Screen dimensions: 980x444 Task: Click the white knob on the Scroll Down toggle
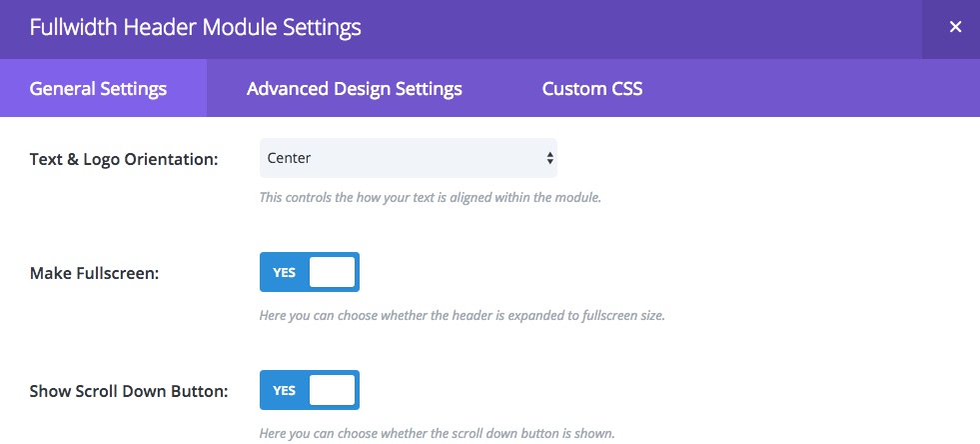[x=332, y=390]
